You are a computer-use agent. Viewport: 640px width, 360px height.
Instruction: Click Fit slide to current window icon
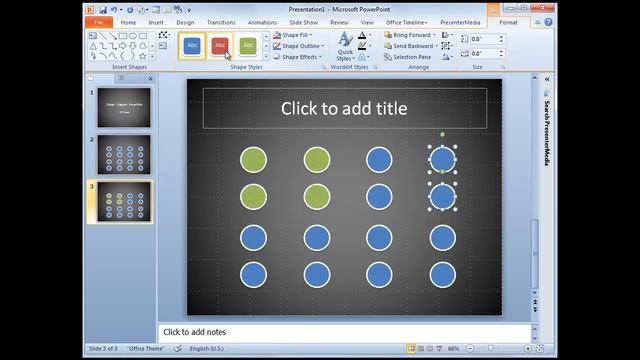540,349
